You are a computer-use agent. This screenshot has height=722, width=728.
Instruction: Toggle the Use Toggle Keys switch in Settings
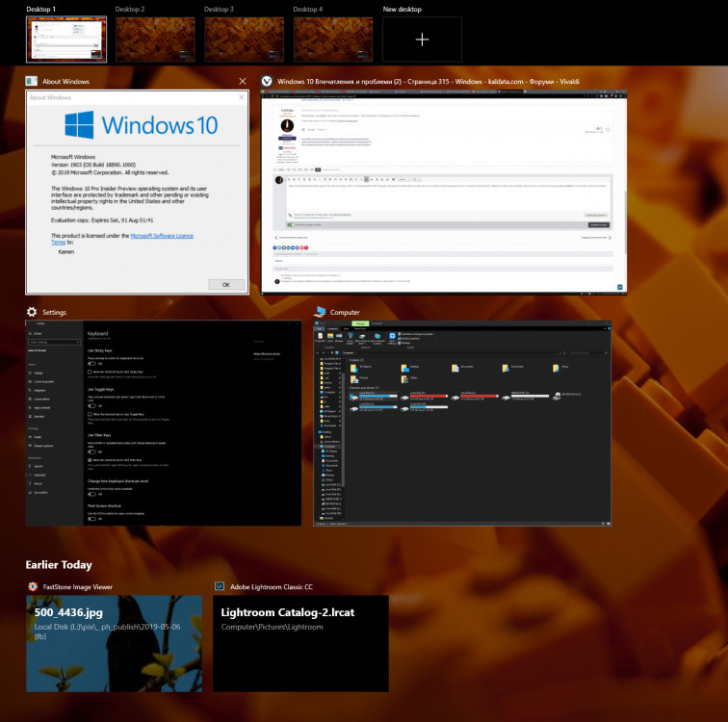(x=91, y=406)
